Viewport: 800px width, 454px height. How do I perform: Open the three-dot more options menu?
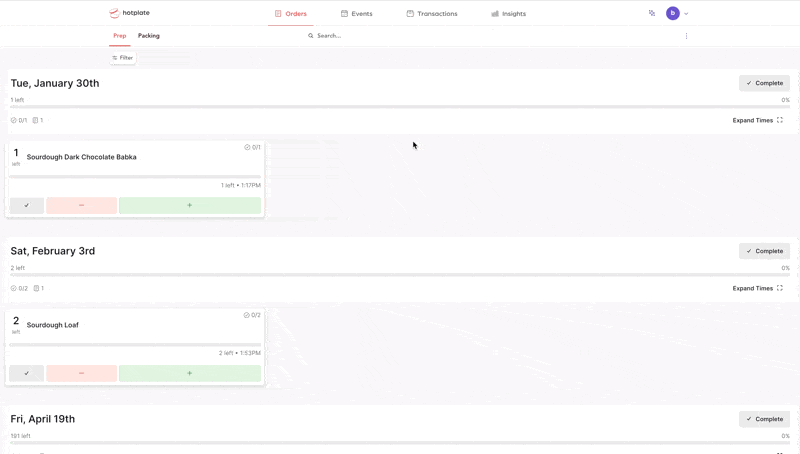point(686,36)
